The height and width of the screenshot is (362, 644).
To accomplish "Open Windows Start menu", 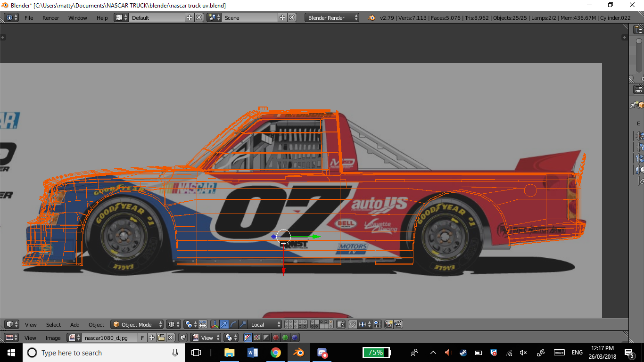I will pos(11,353).
